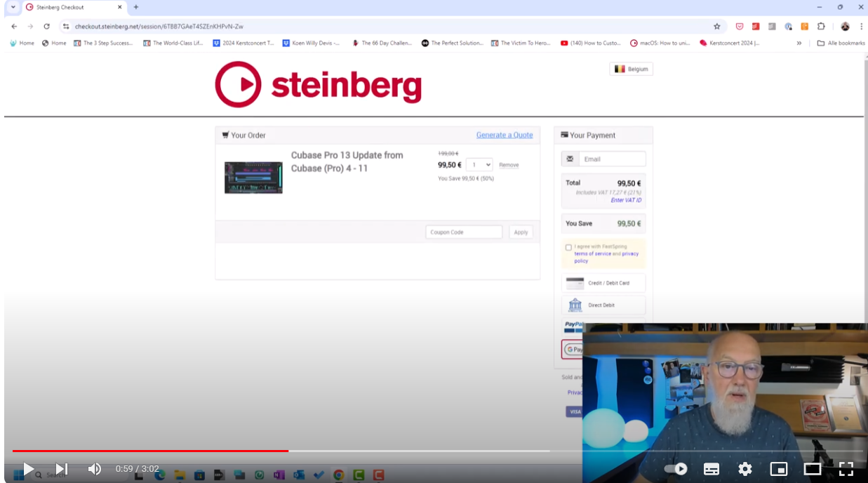Check the FastSpring terms agreement checkbox
Viewport: 868px width, 483px height.
click(x=568, y=247)
